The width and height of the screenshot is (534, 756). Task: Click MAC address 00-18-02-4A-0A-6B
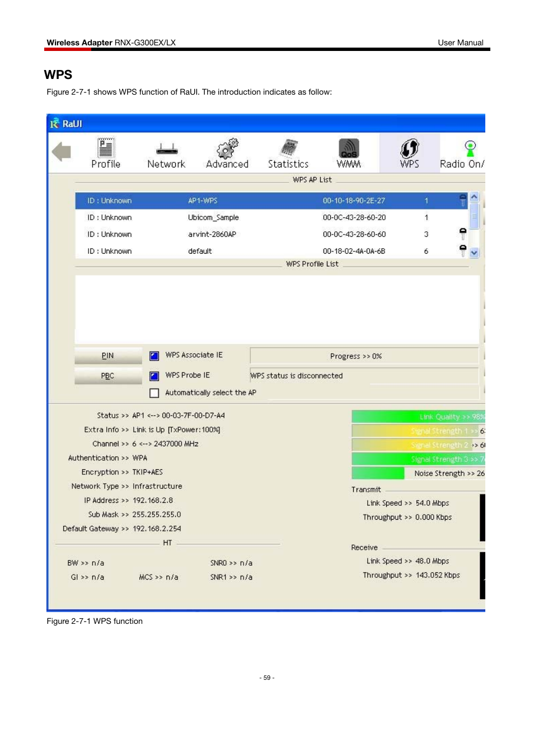(354, 251)
